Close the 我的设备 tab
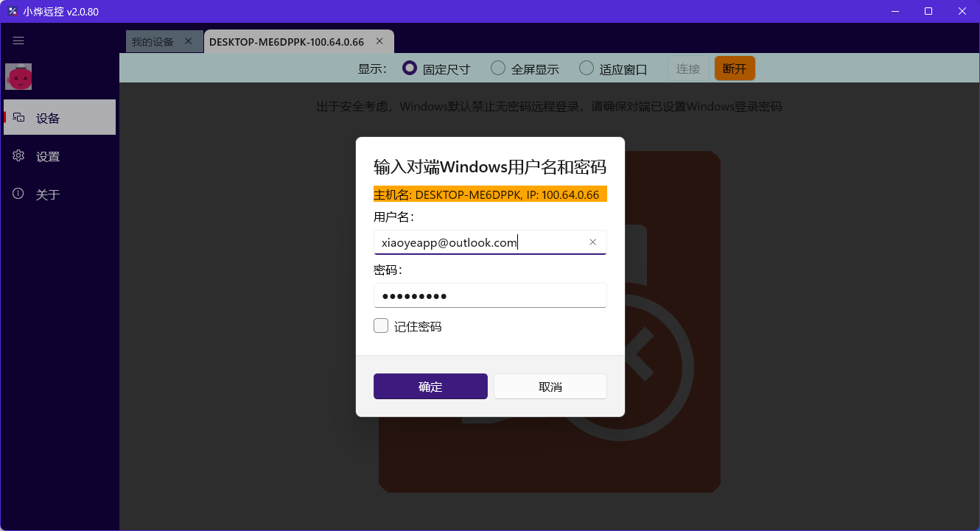 [188, 41]
